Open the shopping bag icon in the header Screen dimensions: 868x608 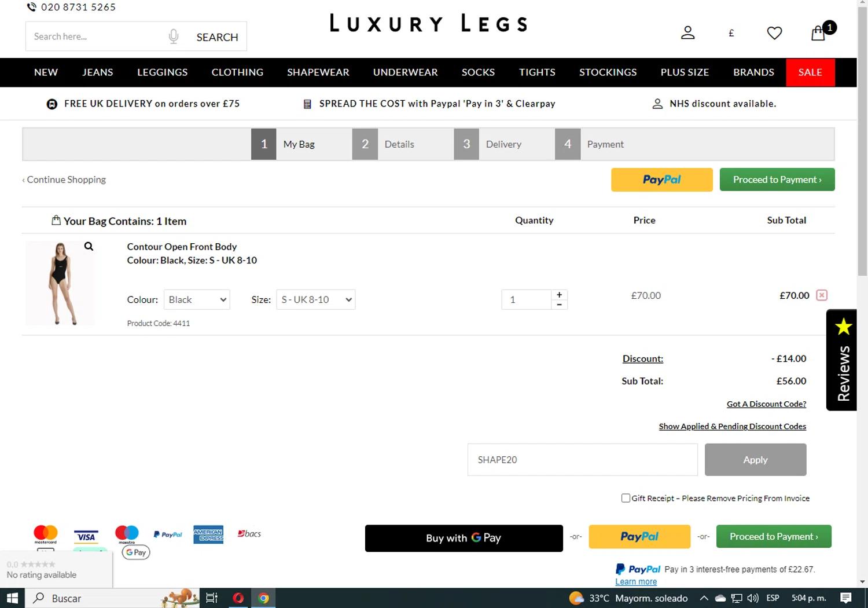click(818, 33)
